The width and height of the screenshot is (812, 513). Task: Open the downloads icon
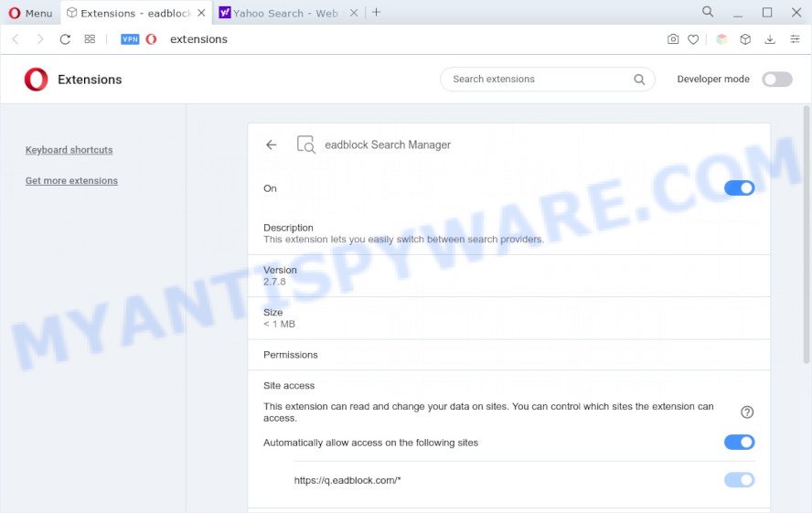click(x=770, y=39)
